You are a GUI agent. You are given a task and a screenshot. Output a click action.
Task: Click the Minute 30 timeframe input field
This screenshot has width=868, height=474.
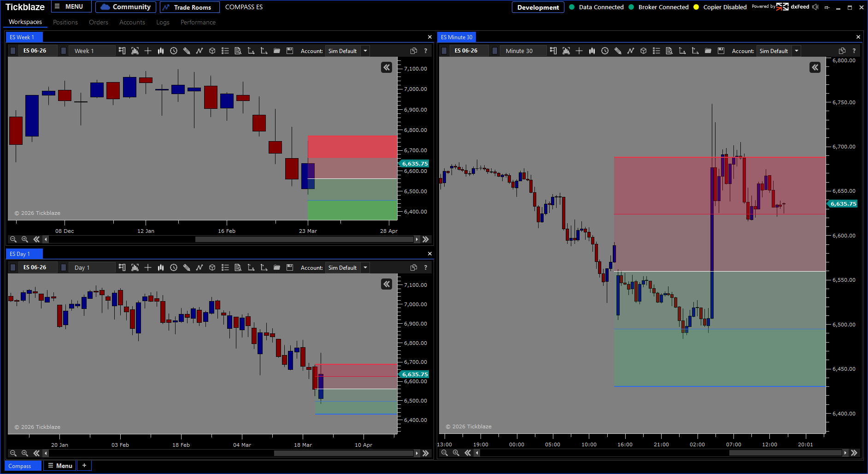[x=523, y=51]
